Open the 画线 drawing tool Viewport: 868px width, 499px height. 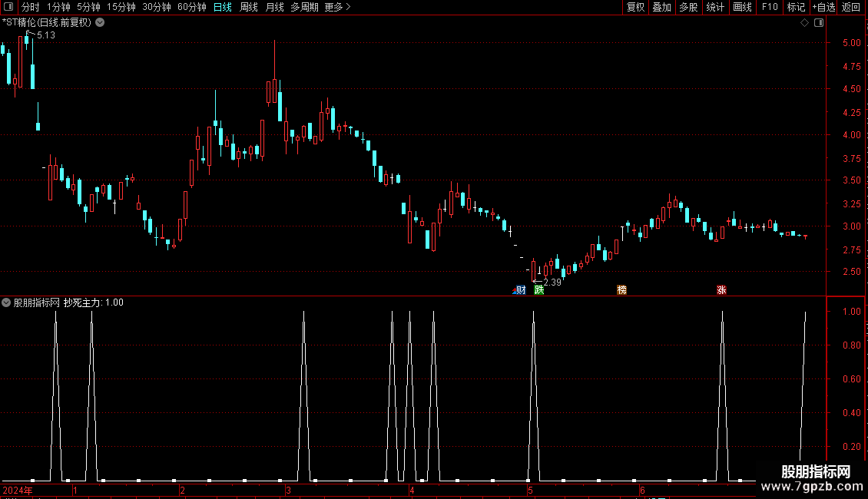pos(742,7)
